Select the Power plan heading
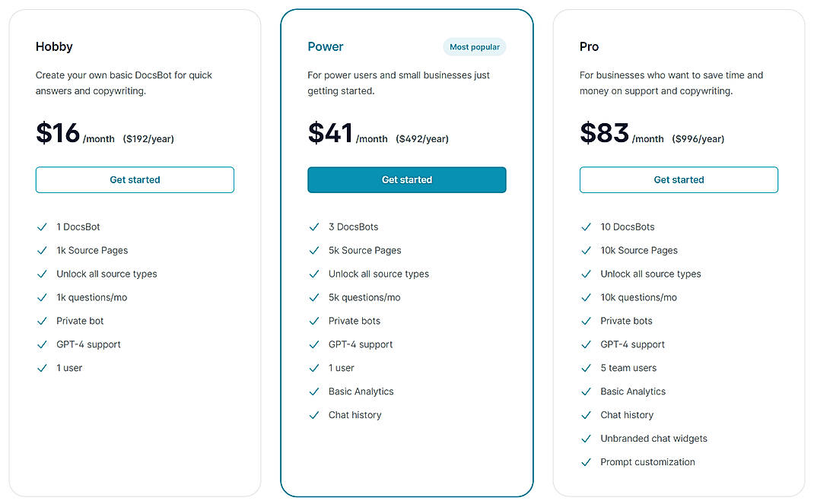 point(326,46)
